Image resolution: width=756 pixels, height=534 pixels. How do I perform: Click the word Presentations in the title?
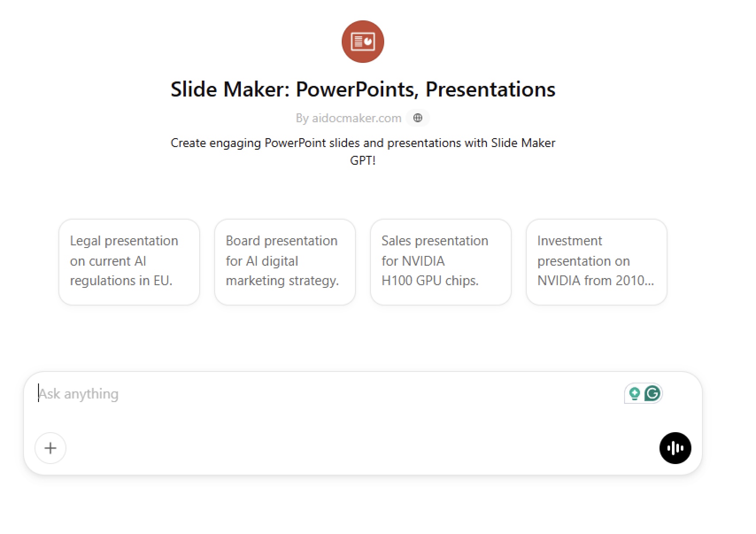[490, 89]
